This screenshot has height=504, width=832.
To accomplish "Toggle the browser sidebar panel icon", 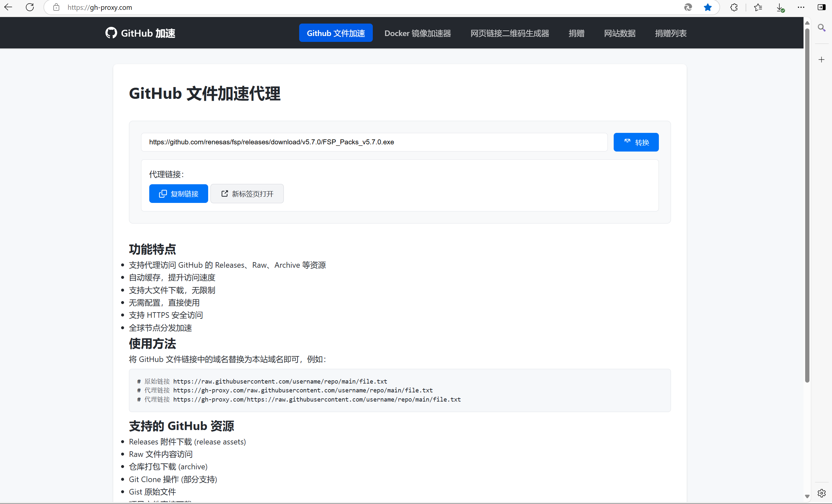I will coord(822,7).
